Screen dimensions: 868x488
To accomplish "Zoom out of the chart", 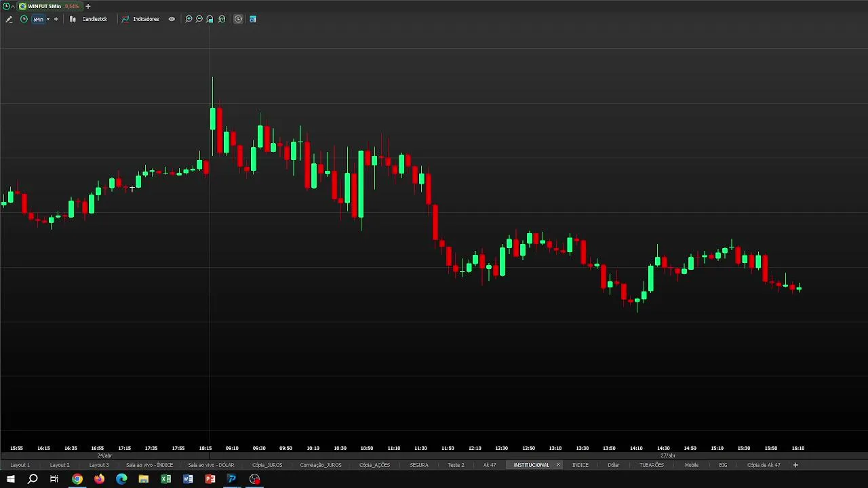I will click(x=199, y=19).
